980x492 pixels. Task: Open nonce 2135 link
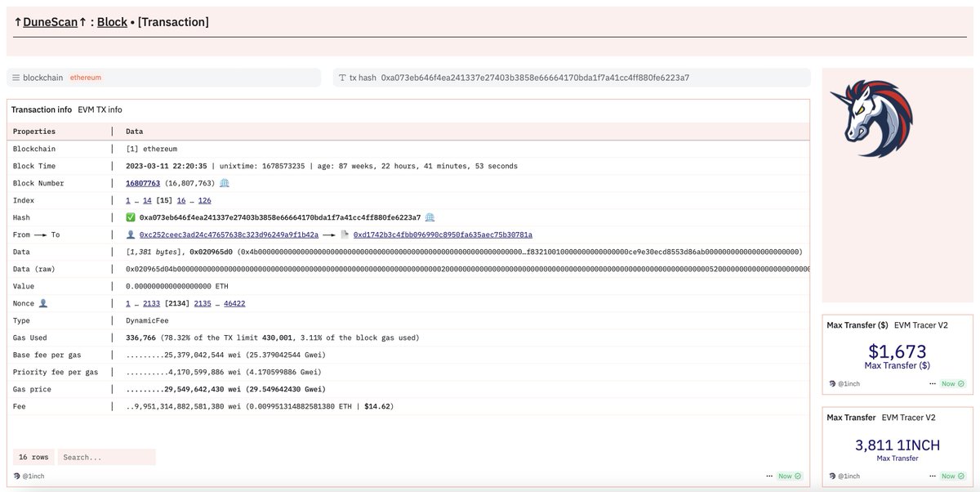click(203, 303)
